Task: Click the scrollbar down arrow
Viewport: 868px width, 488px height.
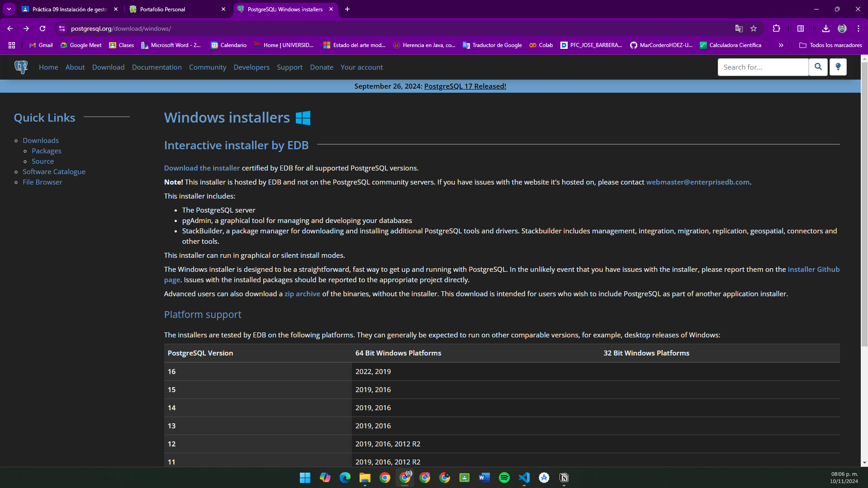Action: pyautogui.click(x=864, y=463)
